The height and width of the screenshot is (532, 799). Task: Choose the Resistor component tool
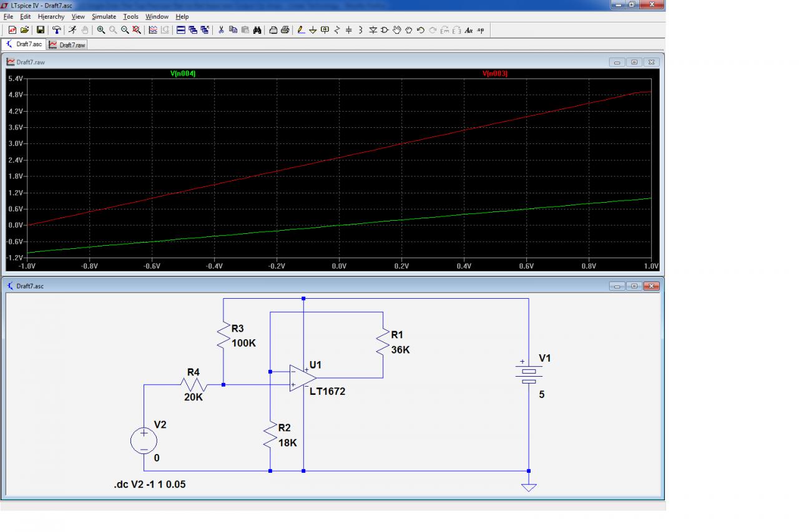[x=337, y=30]
